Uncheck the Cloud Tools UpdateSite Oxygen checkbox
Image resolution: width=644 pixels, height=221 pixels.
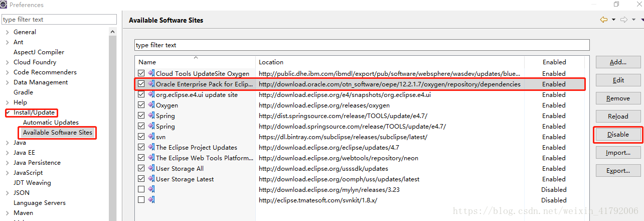point(141,73)
